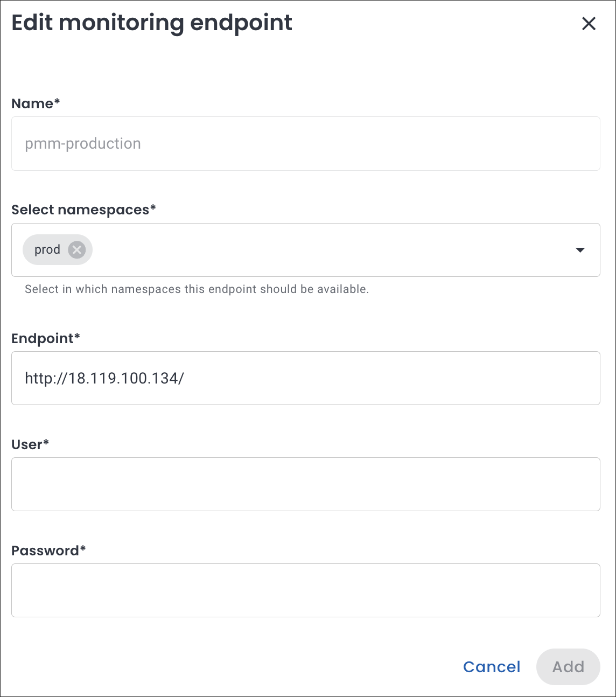Click the User field label
616x697 pixels.
30,444
